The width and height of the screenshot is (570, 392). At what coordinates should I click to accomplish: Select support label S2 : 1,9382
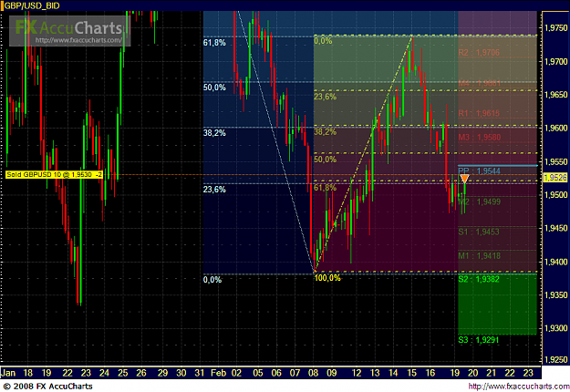point(479,279)
